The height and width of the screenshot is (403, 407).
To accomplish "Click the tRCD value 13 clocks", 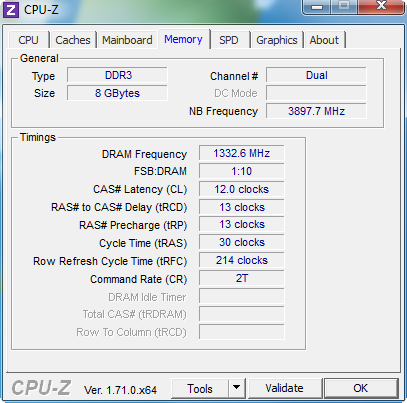I will tap(242, 207).
